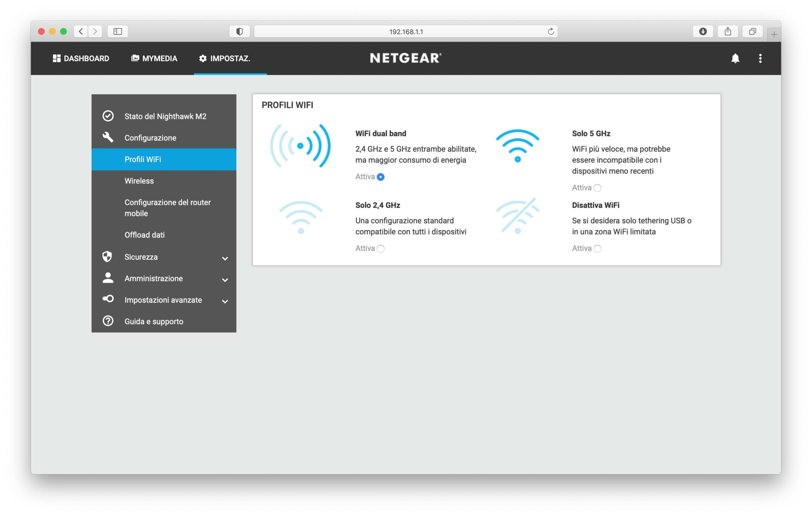The image size is (812, 515).
Task: Expand the Amministrazione section
Action: pyautogui.click(x=225, y=280)
